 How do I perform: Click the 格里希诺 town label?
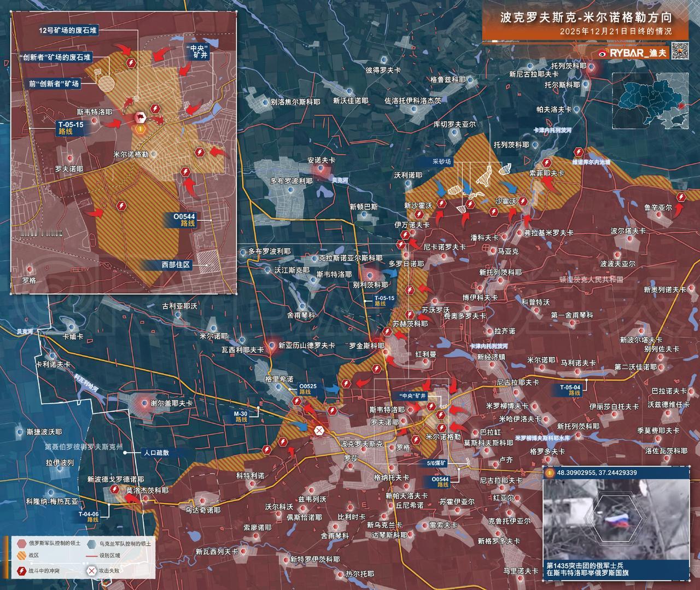click(279, 379)
